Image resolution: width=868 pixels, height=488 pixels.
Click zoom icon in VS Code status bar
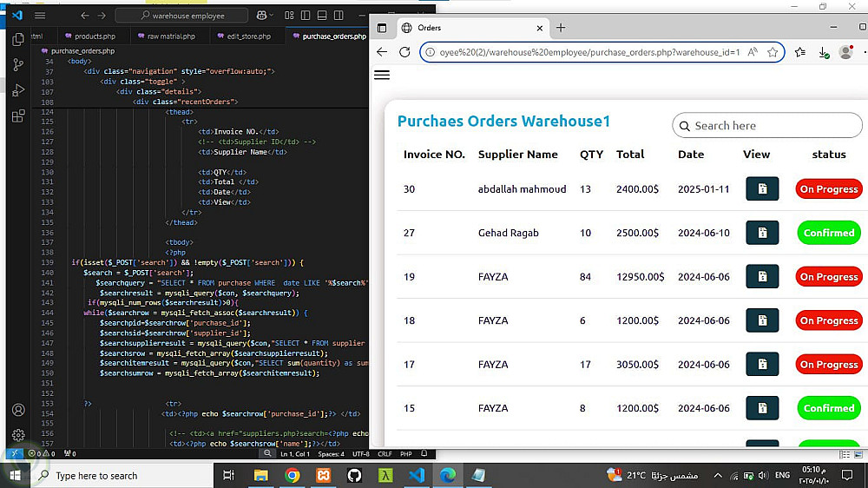click(x=267, y=453)
